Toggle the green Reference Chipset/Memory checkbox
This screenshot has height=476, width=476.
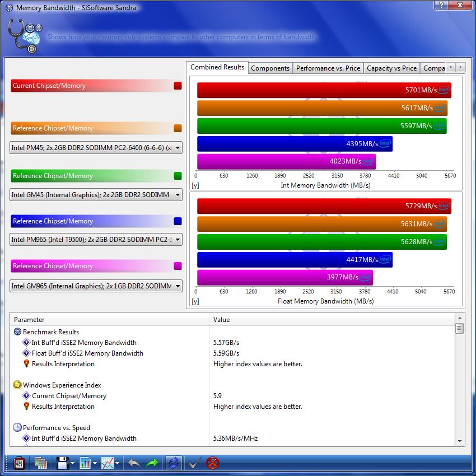tap(178, 176)
